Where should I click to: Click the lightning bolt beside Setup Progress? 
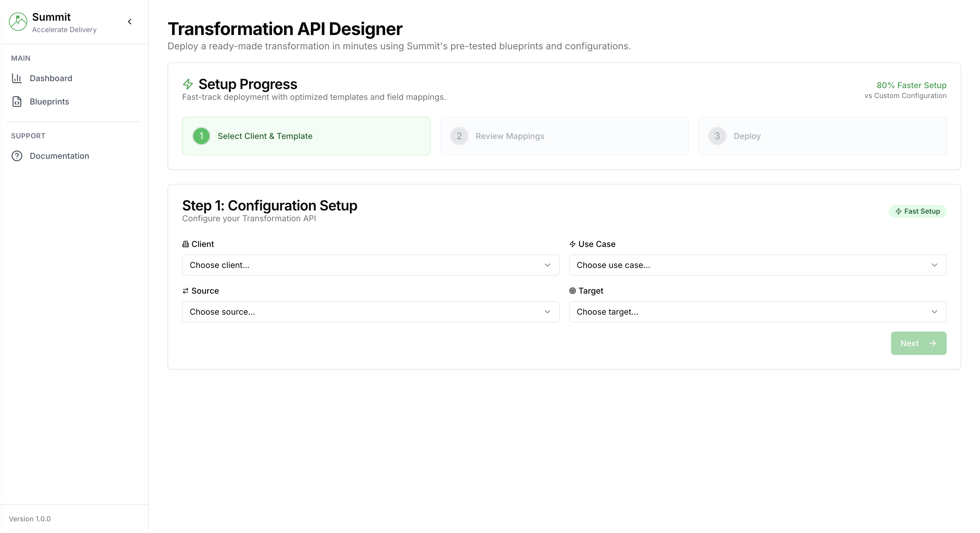click(x=188, y=84)
